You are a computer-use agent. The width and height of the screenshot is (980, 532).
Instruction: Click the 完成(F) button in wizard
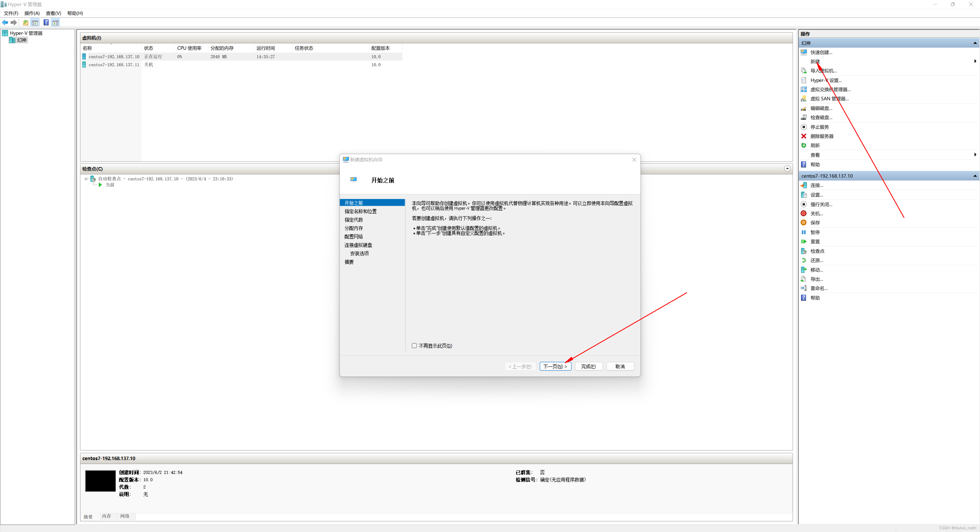pos(588,367)
